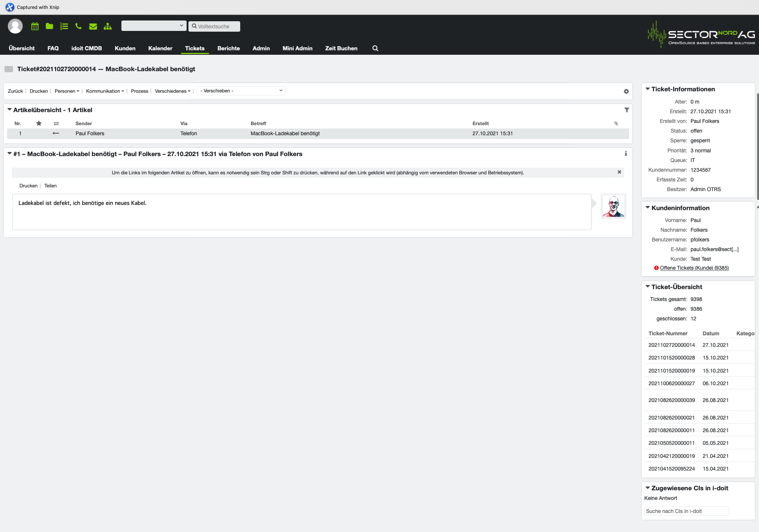Open the Übersicht navigation tab
This screenshot has width=759, height=532.
22,48
